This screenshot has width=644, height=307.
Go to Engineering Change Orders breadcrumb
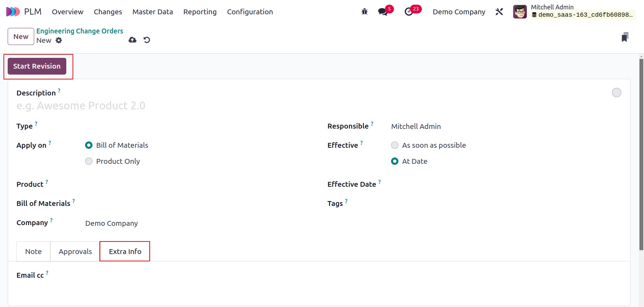(80, 31)
